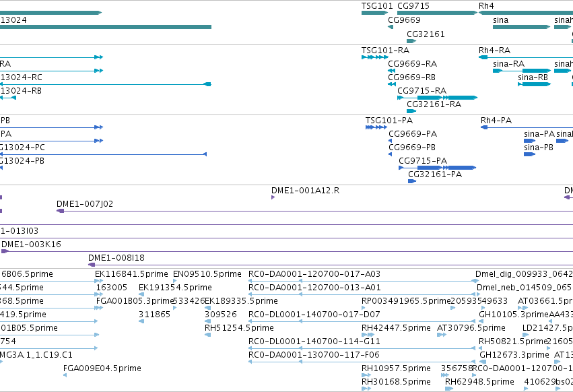
Task: Open the FGA009E04.5prime EST
Action: tap(65, 376)
